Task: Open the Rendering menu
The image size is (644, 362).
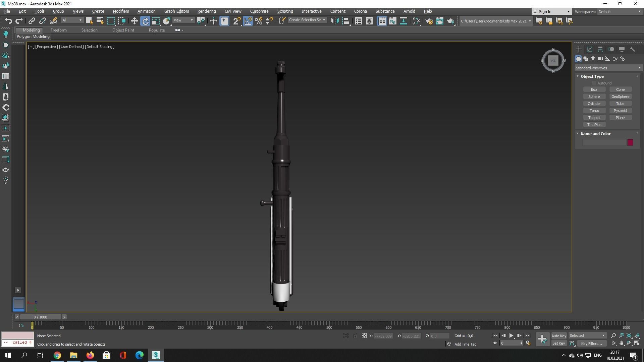Action: pos(206,11)
